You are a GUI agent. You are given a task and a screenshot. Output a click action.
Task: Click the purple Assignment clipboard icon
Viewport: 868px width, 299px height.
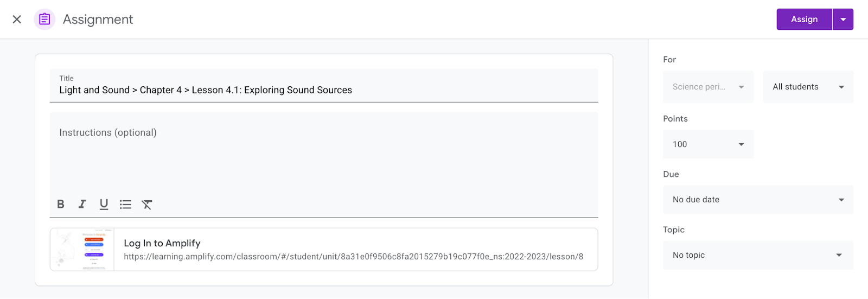44,20
